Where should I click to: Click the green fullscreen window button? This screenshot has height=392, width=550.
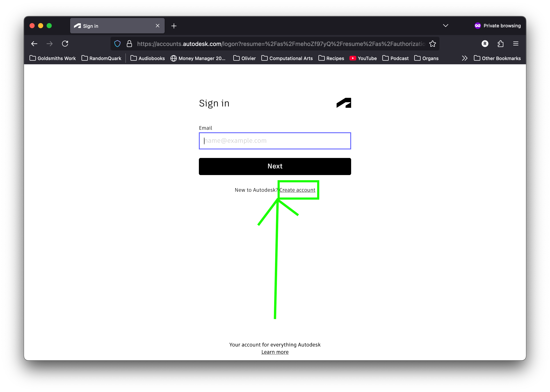click(49, 26)
